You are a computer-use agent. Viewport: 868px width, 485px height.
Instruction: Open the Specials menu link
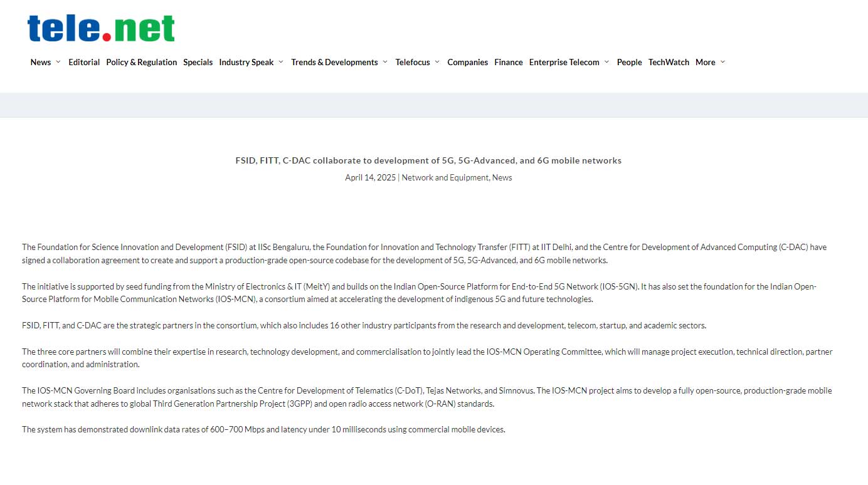198,62
